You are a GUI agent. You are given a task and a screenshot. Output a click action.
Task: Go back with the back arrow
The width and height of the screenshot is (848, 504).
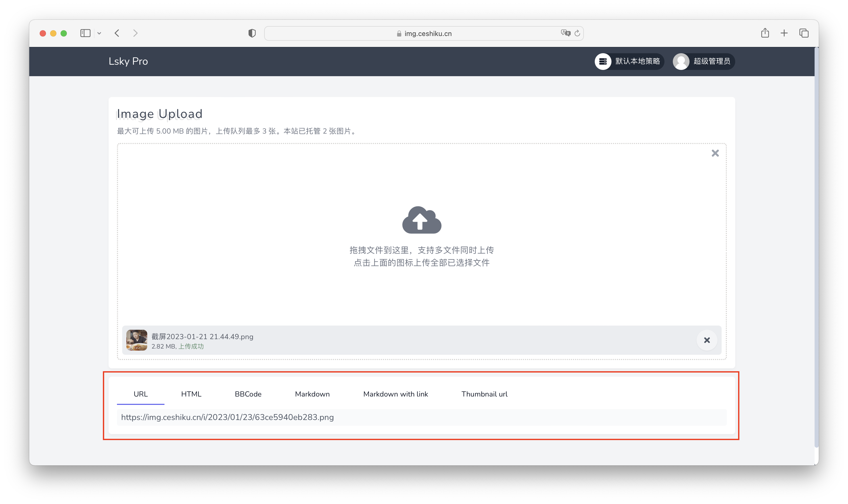point(117,33)
